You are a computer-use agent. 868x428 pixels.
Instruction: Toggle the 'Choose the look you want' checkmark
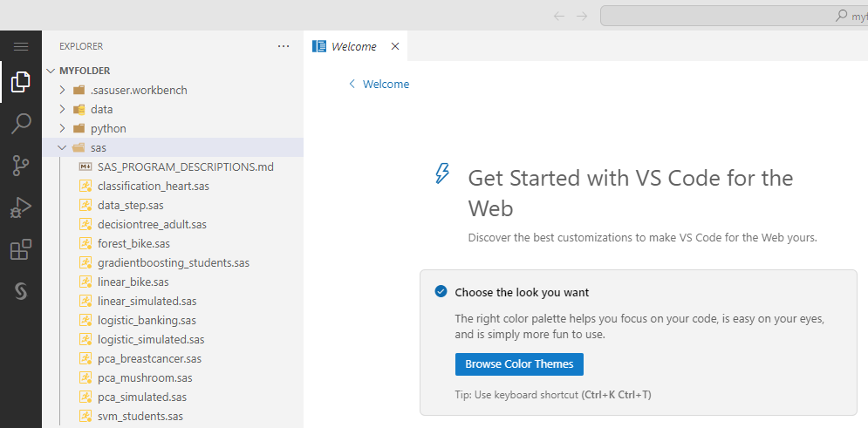(441, 292)
